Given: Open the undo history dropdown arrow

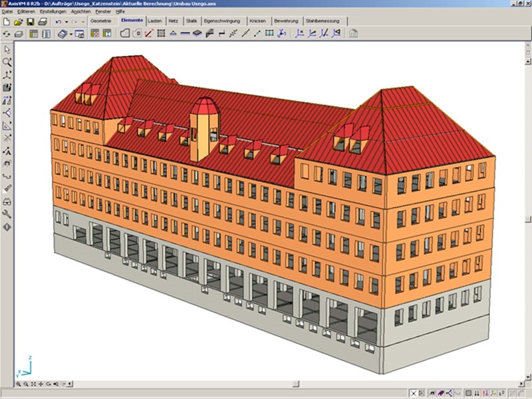Looking at the screenshot, I should [x=66, y=22].
